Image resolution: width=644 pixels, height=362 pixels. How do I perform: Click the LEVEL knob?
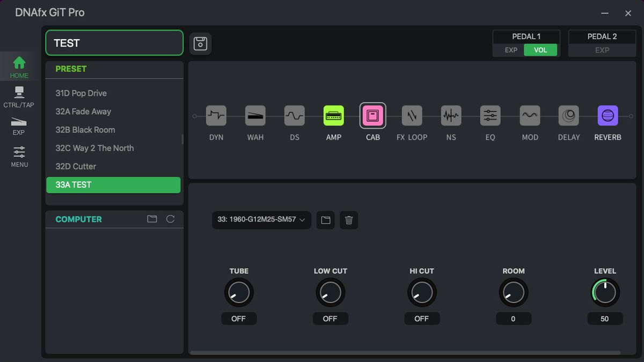click(605, 293)
